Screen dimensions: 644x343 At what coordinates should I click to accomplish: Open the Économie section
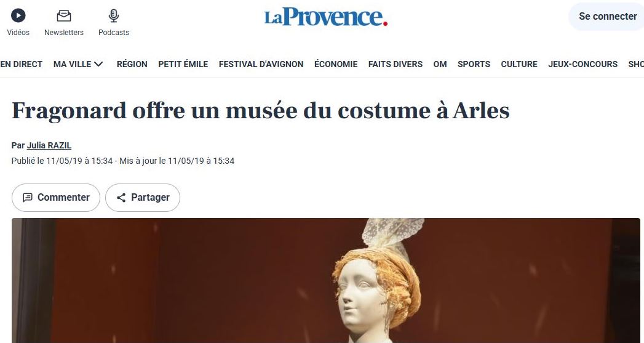336,64
